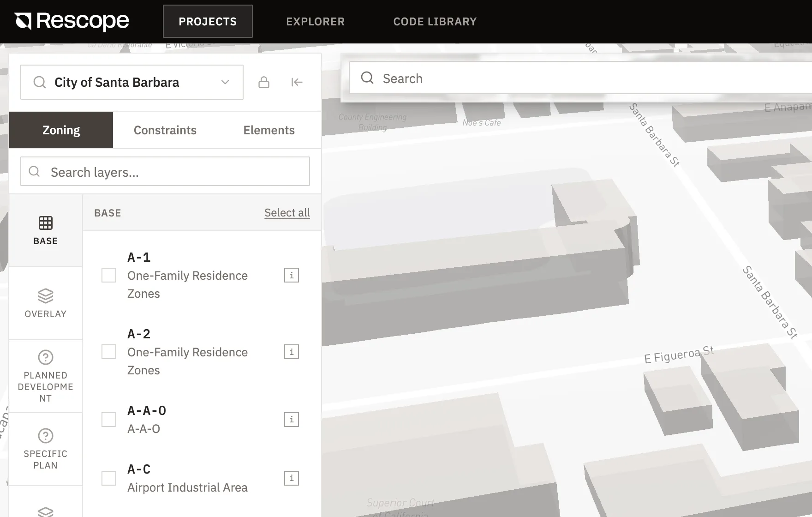Click the map Search field
812x517 pixels.
click(x=580, y=78)
